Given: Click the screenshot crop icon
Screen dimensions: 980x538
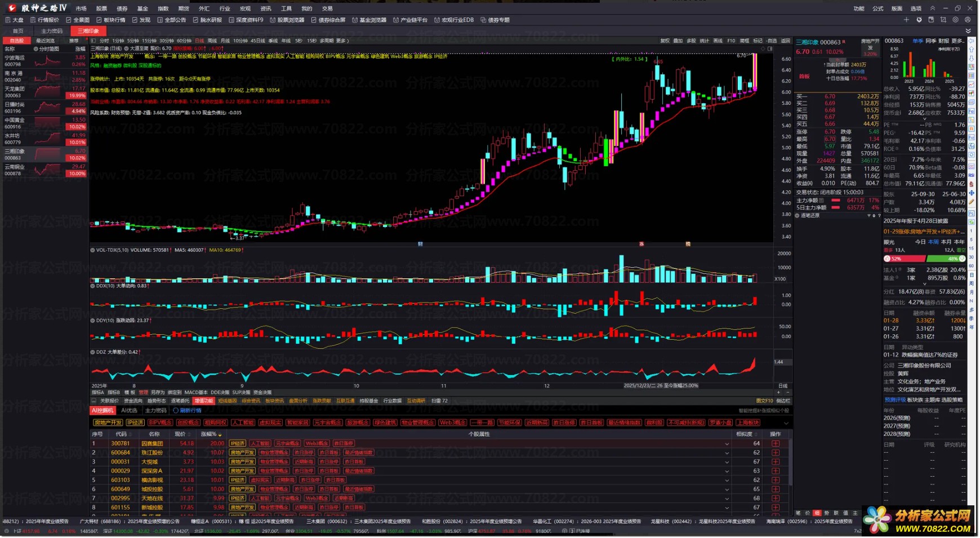Looking at the screenshot, I should (x=943, y=20).
